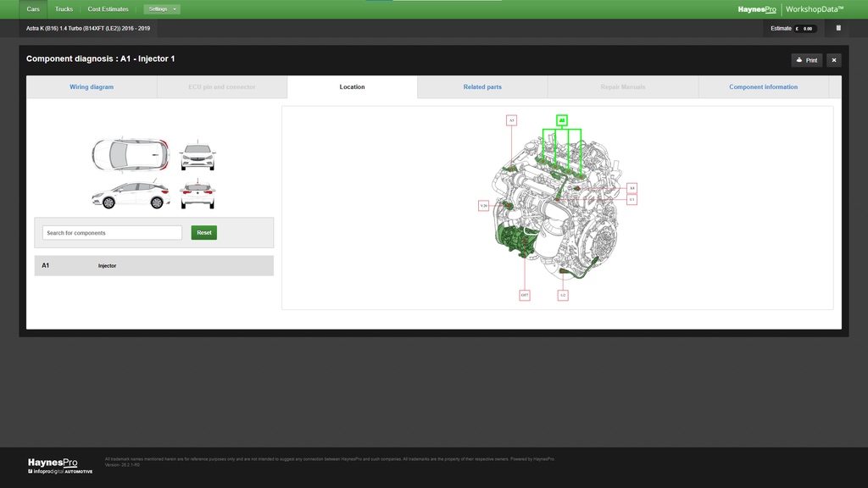Click the HaynesPro WorkshopData logo in header
Image resolution: width=868 pixels, height=488 pixels.
click(791, 9)
